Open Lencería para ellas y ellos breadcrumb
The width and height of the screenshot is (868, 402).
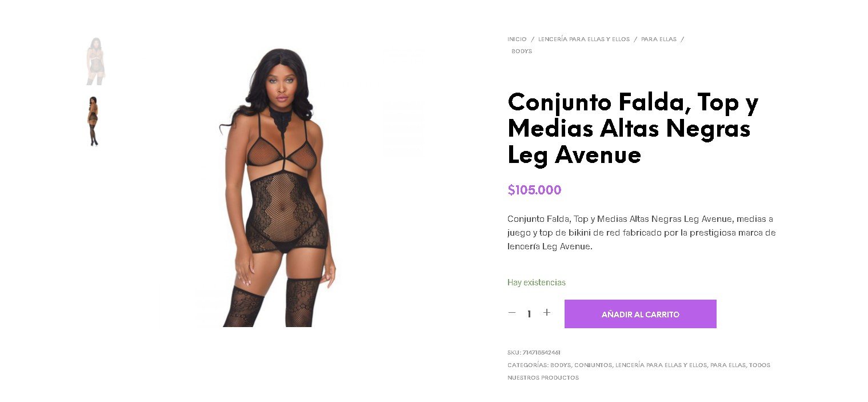coord(583,39)
